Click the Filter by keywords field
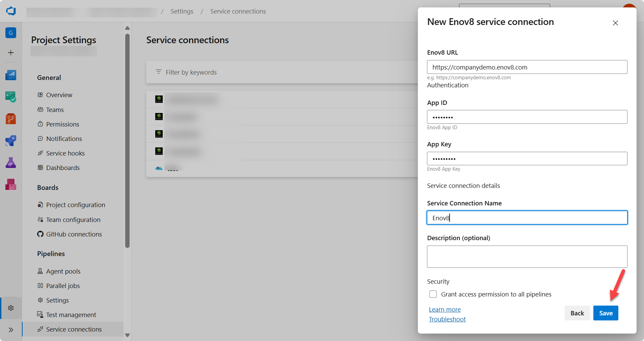Image resolution: width=644 pixels, height=341 pixels. click(282, 72)
